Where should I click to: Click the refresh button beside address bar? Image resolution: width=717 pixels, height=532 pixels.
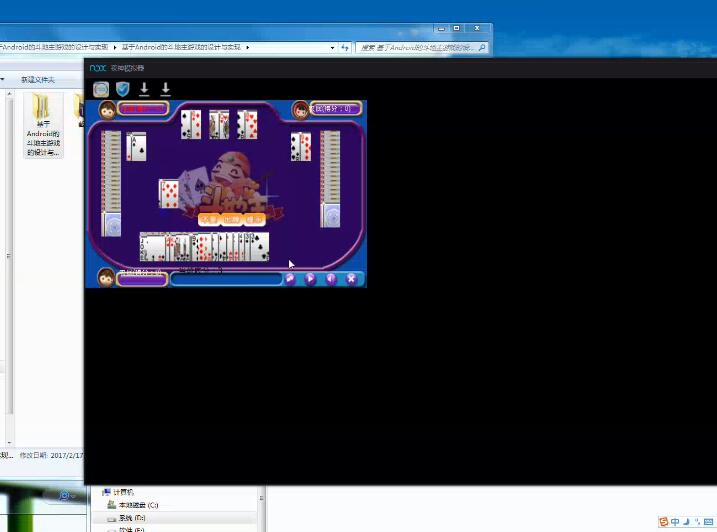pos(345,48)
